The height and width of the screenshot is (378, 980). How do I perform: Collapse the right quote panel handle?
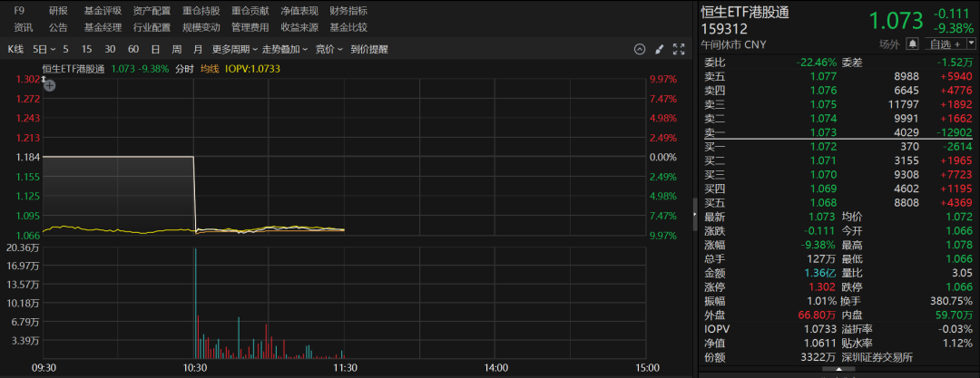click(x=695, y=214)
